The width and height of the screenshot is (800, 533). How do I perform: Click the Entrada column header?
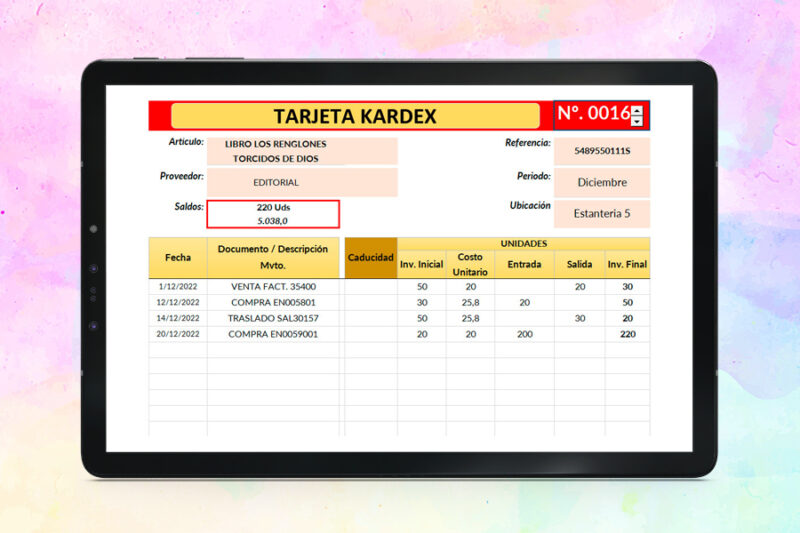(524, 264)
